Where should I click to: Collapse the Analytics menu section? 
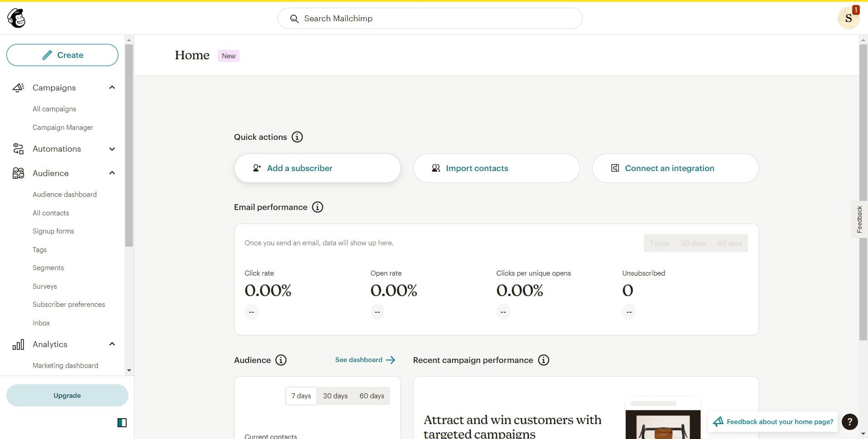(112, 344)
